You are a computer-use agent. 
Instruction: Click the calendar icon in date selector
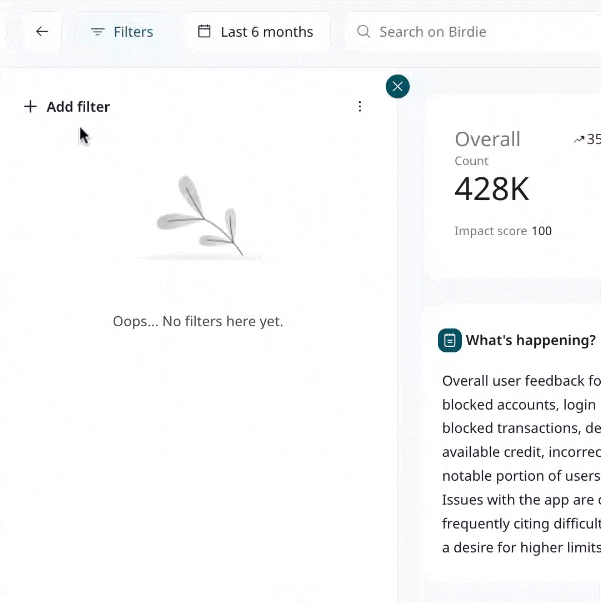tap(204, 32)
